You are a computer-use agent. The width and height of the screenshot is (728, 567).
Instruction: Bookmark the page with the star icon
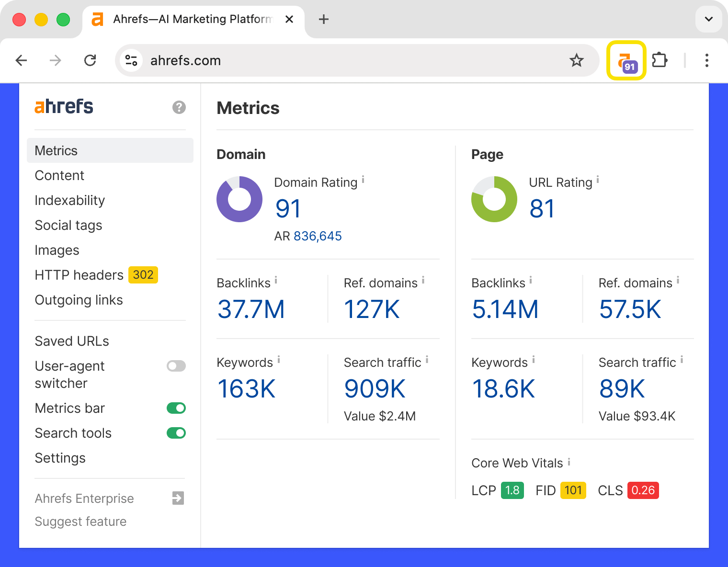pos(577,60)
